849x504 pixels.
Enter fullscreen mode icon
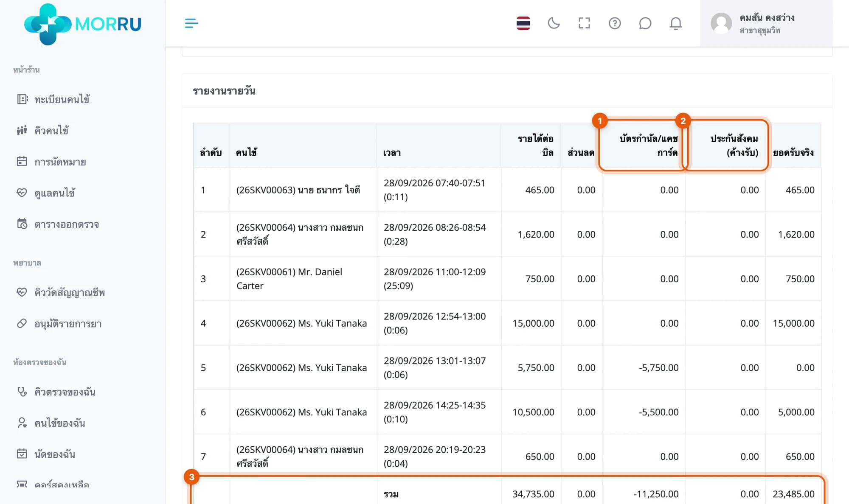point(584,23)
